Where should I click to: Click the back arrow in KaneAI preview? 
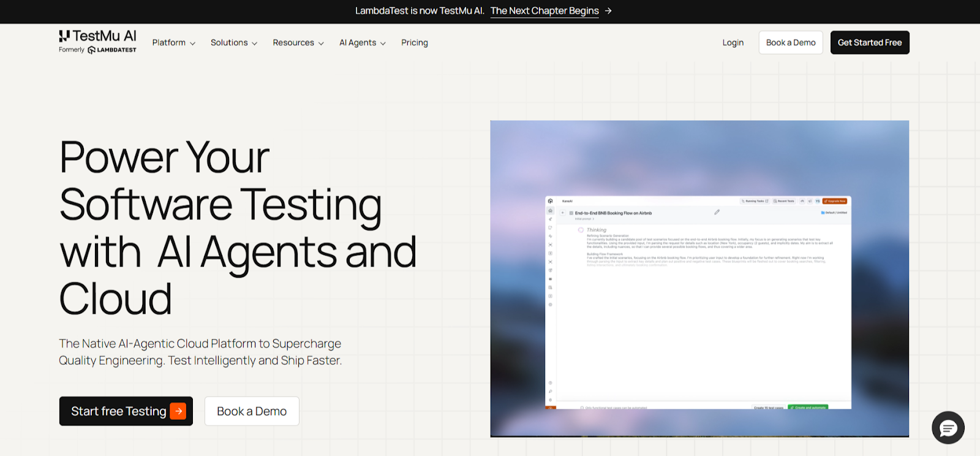pos(563,213)
